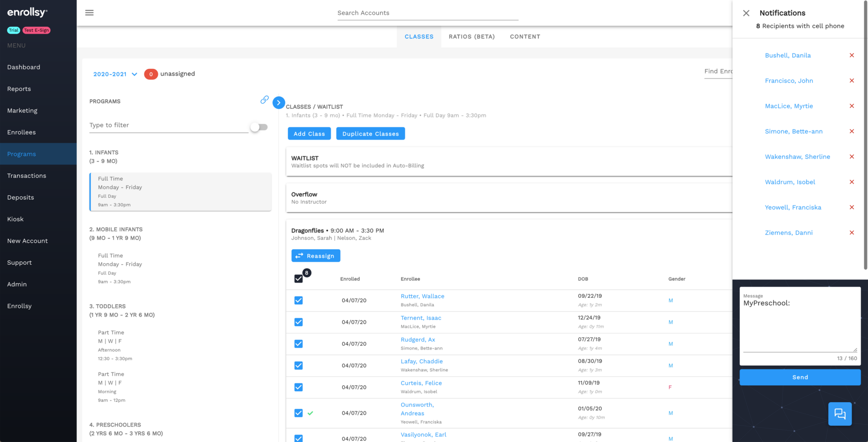Screen dimensions: 868x442
Task: Switch to the RATIOS (BETA) tab
Action: coord(471,36)
